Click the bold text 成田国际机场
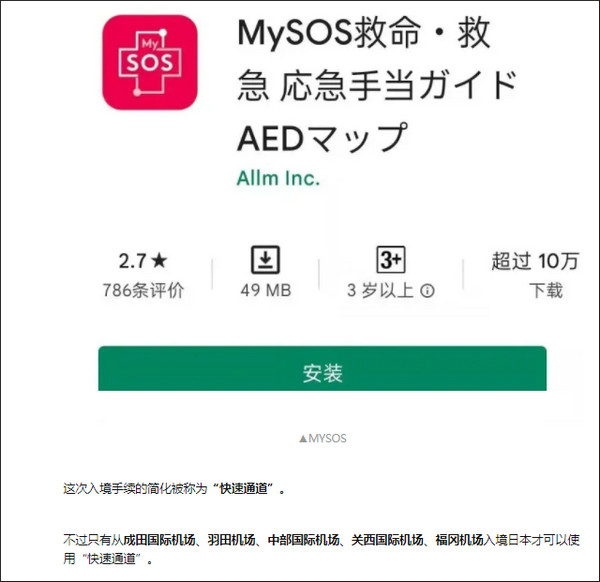The width and height of the screenshot is (600, 582). click(x=160, y=540)
